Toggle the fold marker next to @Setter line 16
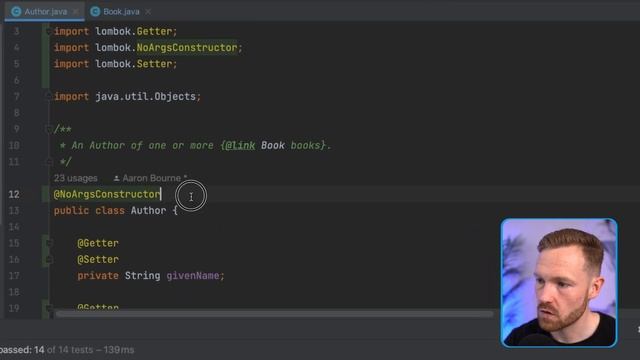This screenshot has height=360, width=640. tap(49, 260)
